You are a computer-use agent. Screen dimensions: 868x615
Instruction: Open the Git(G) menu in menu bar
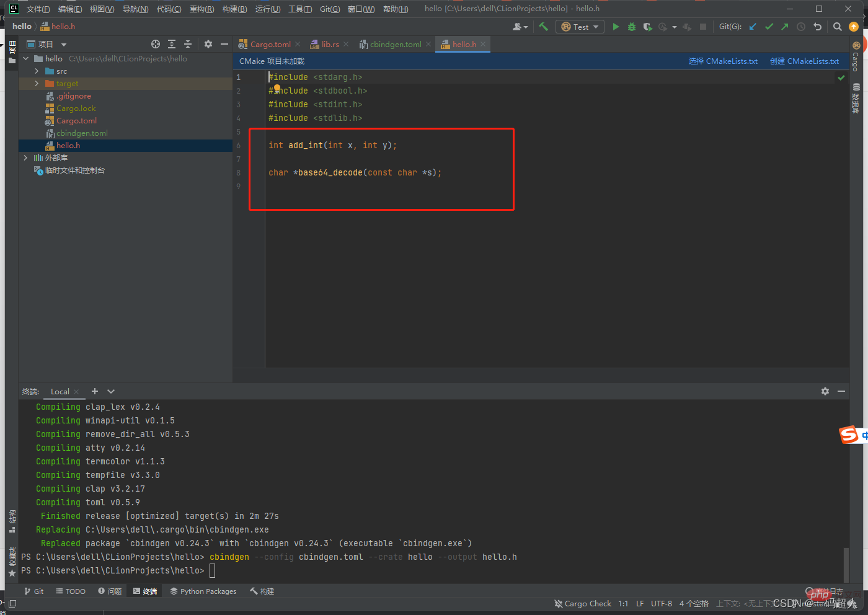[329, 9]
